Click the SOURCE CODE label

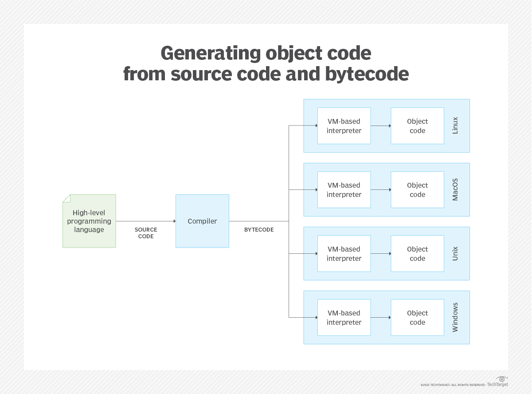146,233
